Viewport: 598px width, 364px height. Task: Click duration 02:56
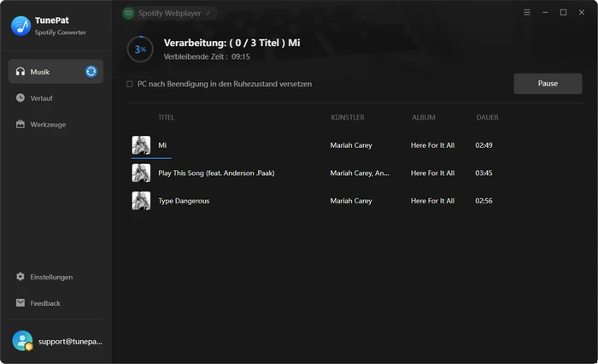click(x=484, y=201)
